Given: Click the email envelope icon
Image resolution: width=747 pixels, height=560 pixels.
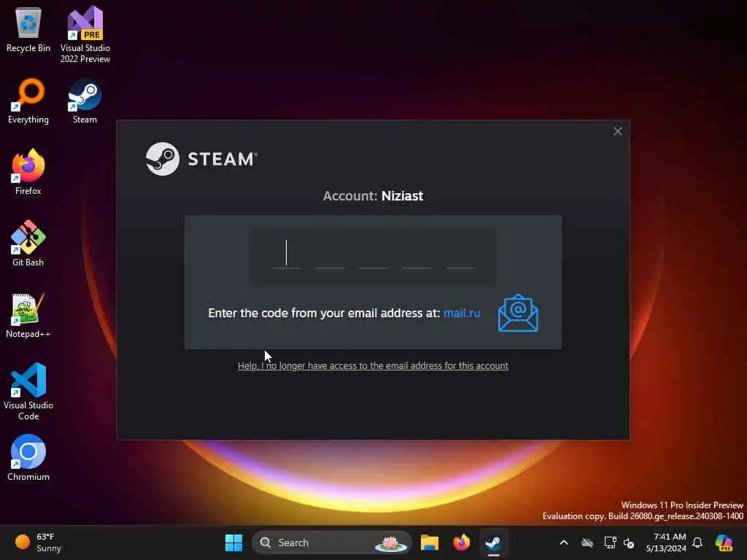Looking at the screenshot, I should coord(518,313).
